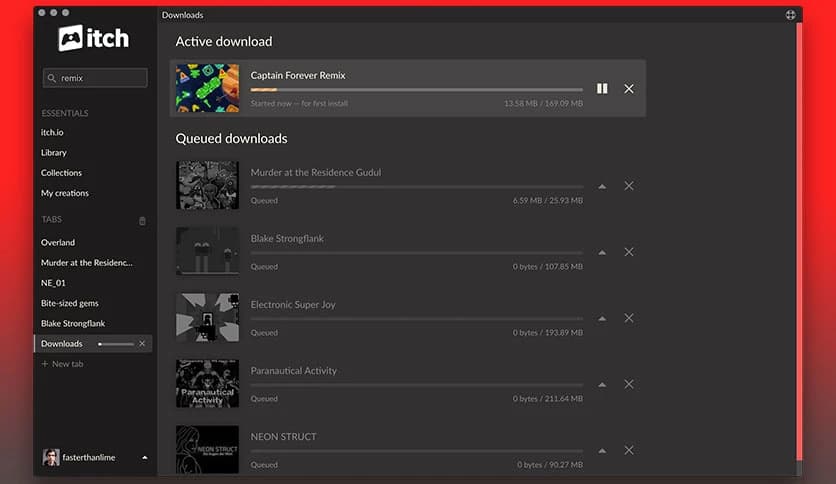836x484 pixels.
Task: Click the 0 bytes / 90.27 MB text
Action: click(x=550, y=465)
